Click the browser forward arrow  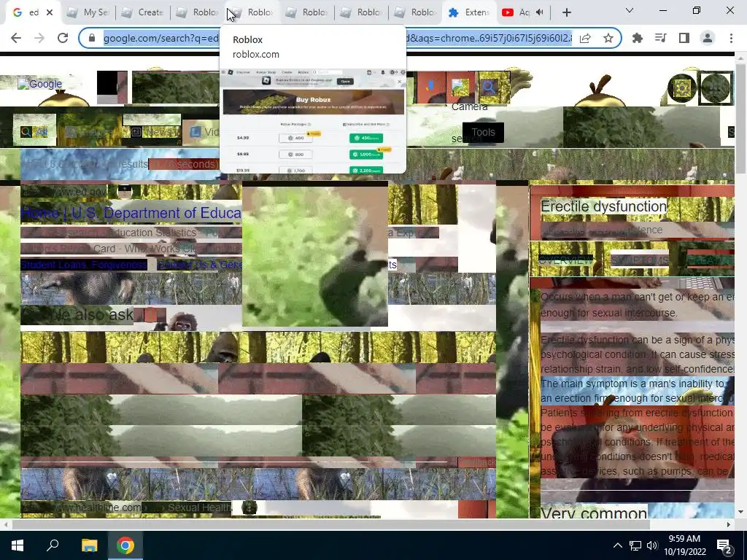click(x=39, y=38)
